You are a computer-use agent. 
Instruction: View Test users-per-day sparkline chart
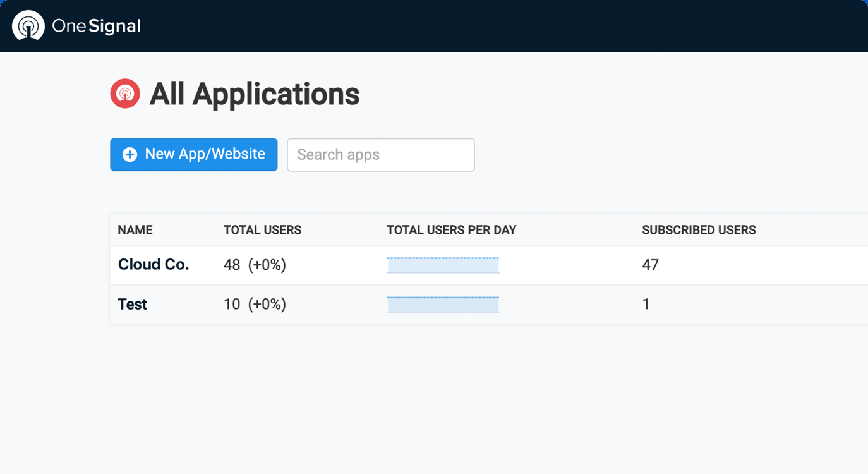[x=443, y=304]
